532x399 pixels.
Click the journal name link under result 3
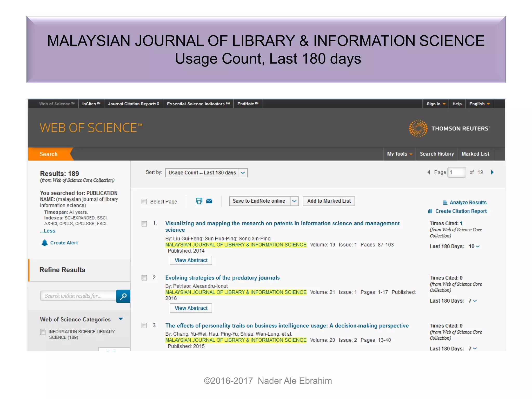coord(236,340)
